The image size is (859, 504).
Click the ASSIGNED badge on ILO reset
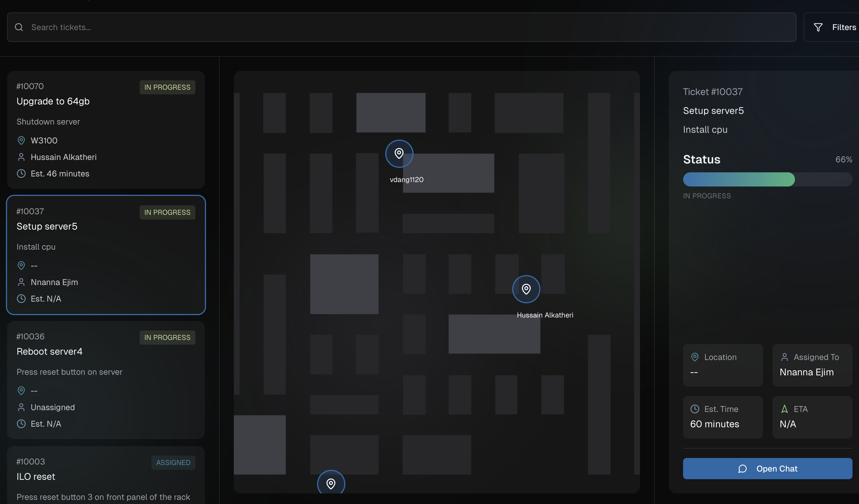tap(173, 462)
